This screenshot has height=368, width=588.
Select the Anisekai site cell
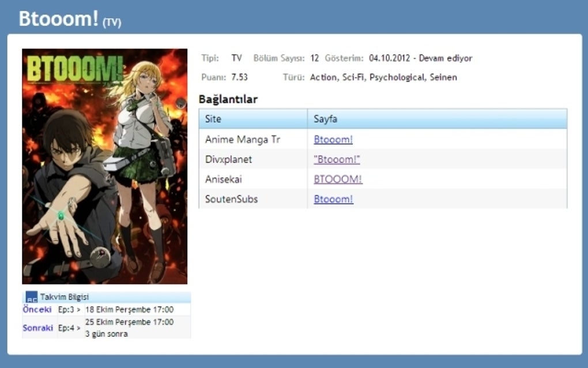[253, 179]
